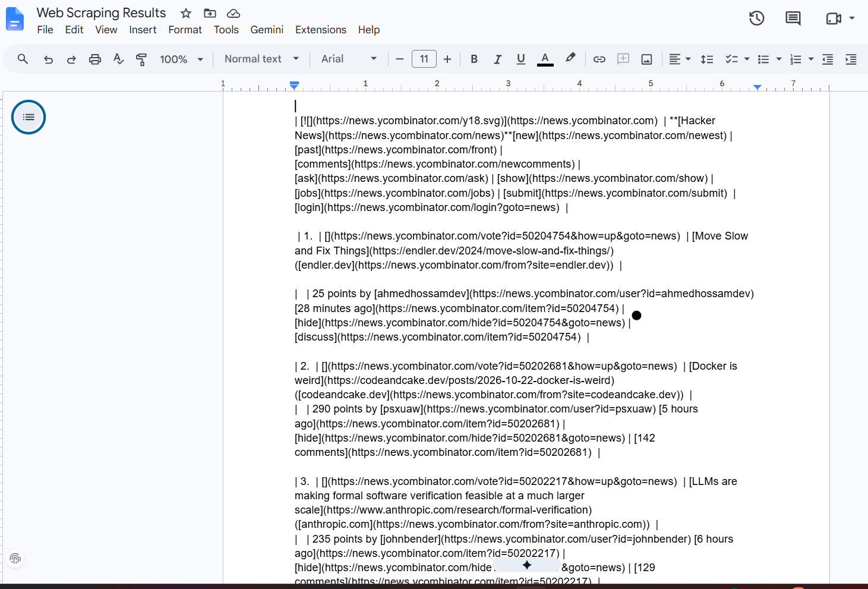Screen dimensions: 868x589
Task: Open the Insert menu
Action: click(x=143, y=30)
